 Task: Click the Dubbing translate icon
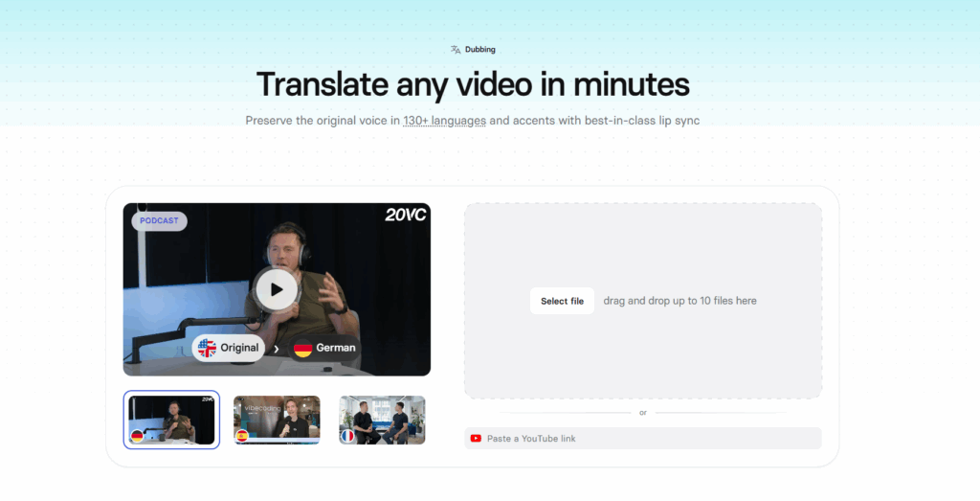[456, 50]
